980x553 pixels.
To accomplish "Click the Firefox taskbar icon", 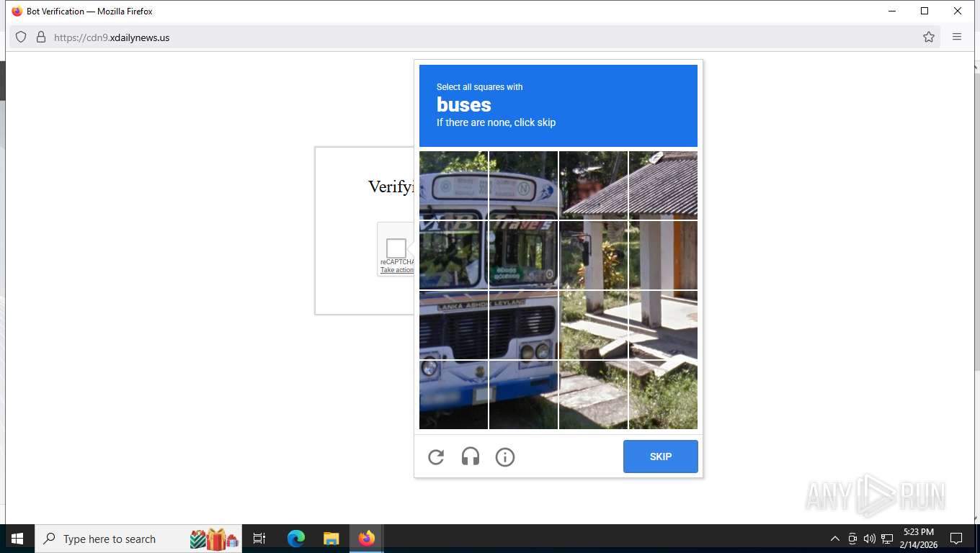I will 367,539.
